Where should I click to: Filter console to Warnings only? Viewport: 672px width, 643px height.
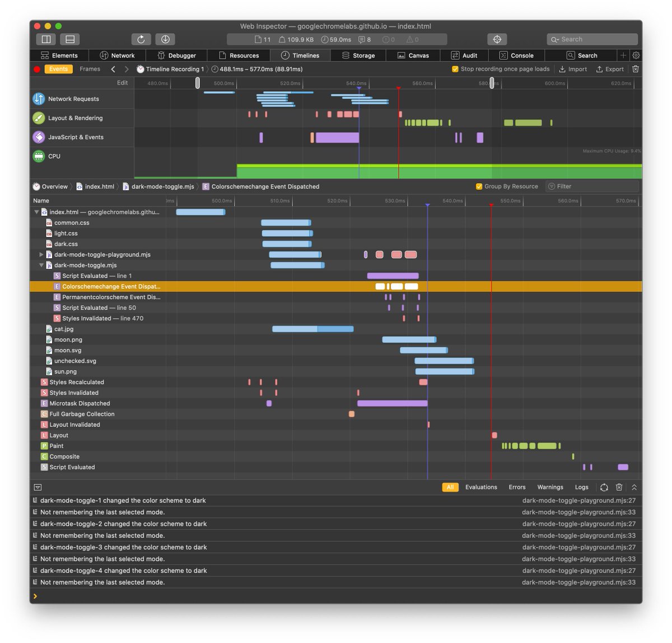click(x=550, y=487)
